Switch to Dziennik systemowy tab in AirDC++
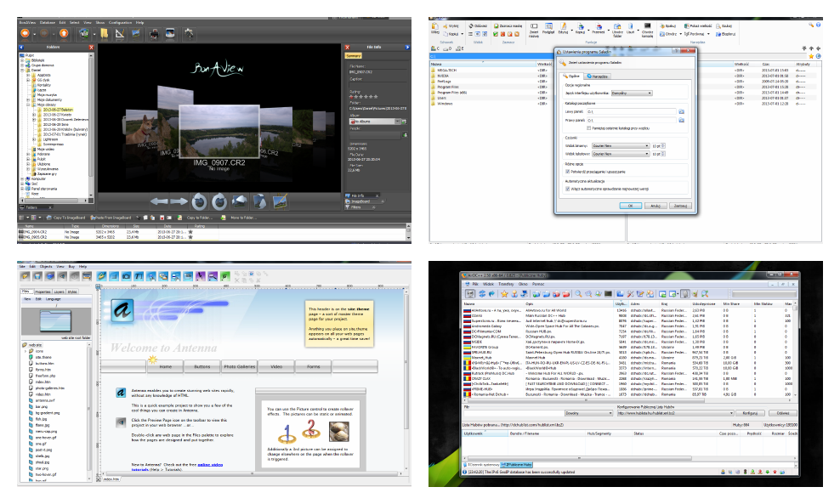Viewport: 840px width, 504px height. click(x=483, y=464)
